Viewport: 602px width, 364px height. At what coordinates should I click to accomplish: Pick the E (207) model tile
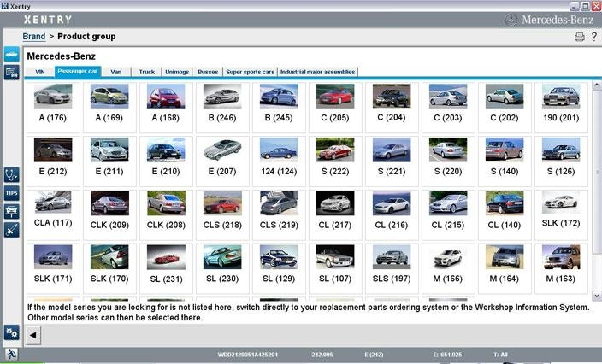pyautogui.click(x=222, y=161)
